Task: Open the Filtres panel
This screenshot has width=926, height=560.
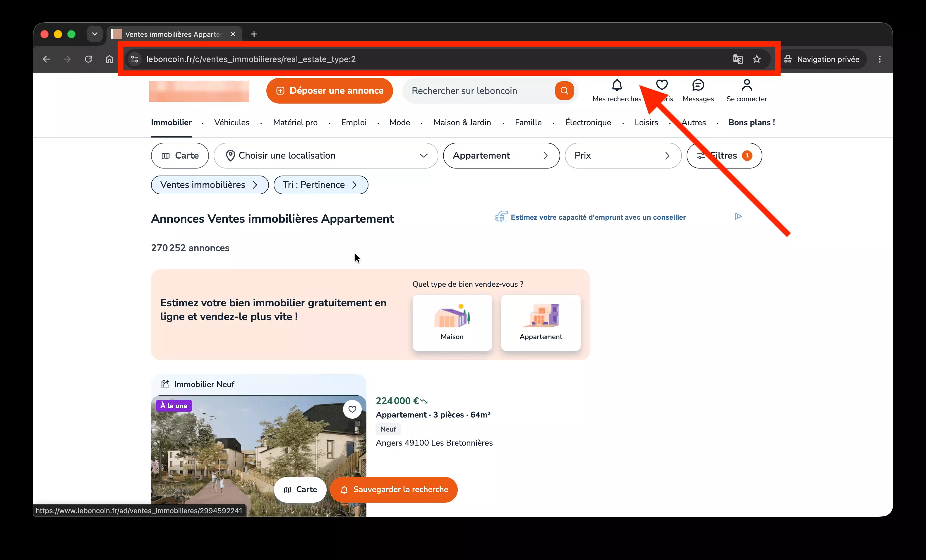Action: click(x=724, y=155)
